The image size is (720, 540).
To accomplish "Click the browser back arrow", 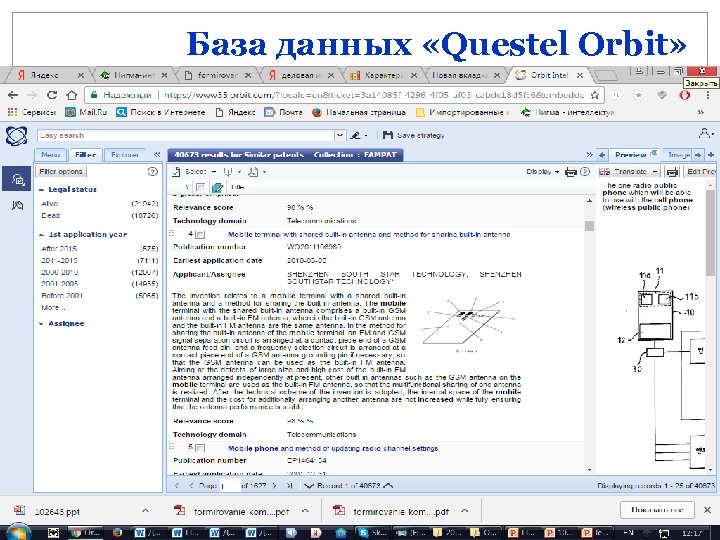I will pos(13,95).
